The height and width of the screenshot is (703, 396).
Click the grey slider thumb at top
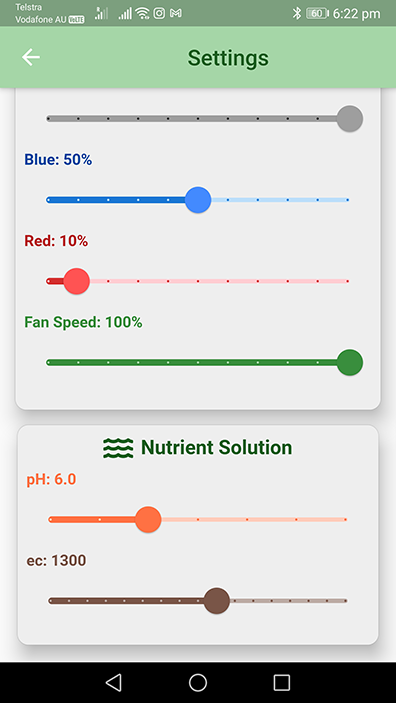pos(349,119)
